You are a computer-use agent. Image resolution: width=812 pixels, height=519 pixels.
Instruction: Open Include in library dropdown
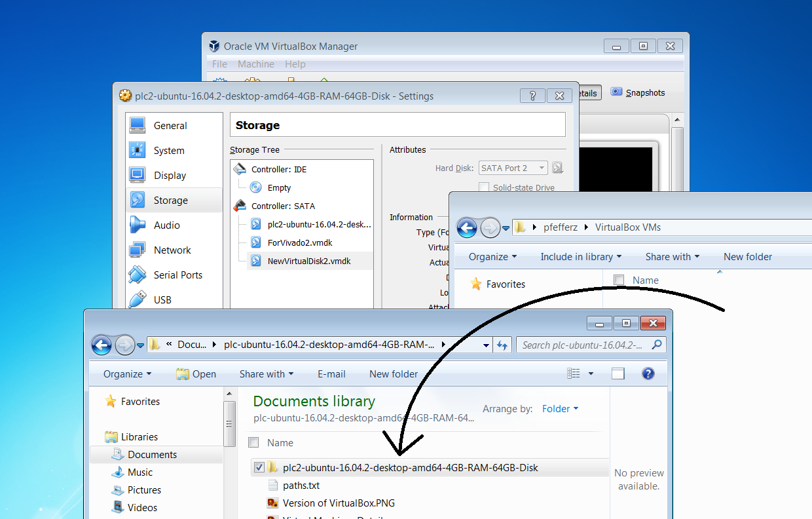tap(581, 257)
